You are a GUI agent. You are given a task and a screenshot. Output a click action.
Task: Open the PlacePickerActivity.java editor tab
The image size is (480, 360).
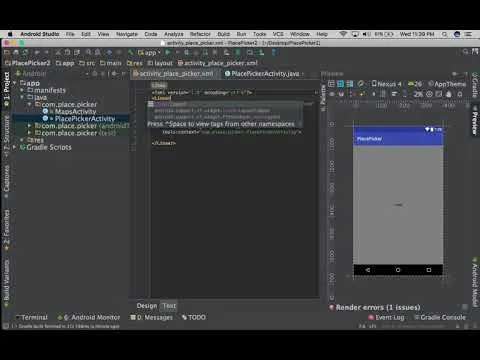click(262, 74)
